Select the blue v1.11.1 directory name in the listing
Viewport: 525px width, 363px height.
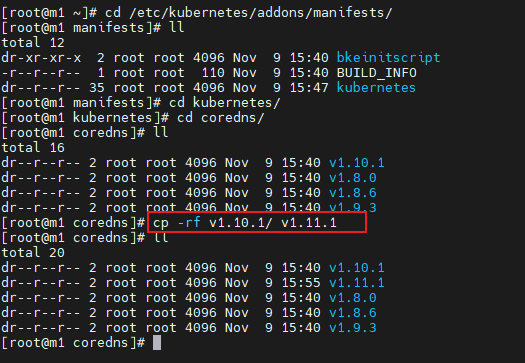[357, 283]
